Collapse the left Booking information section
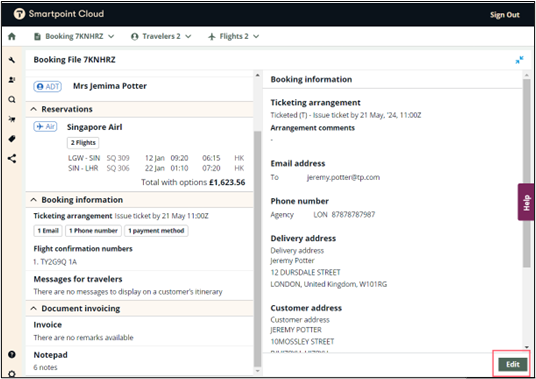 pos(34,200)
